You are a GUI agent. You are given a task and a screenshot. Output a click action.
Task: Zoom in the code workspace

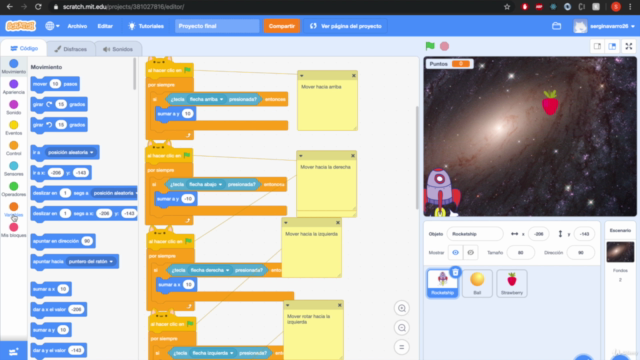402,308
